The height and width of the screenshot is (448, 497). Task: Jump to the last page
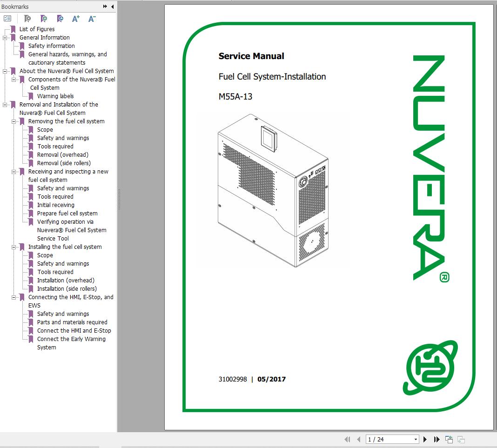click(437, 439)
